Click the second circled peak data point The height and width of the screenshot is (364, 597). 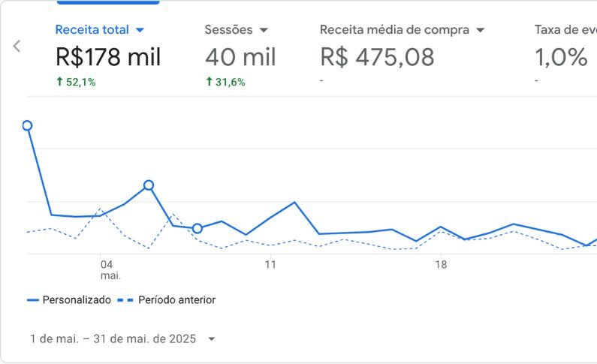149,185
